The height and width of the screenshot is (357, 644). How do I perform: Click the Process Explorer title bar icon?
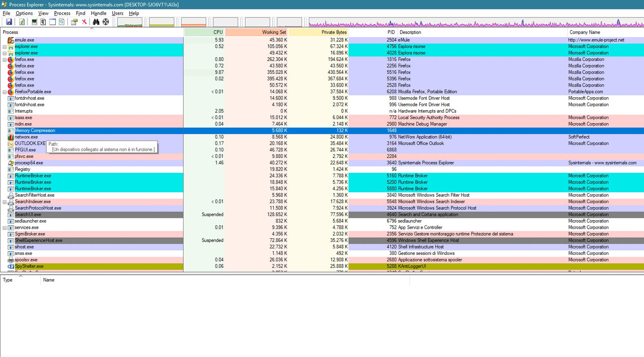[x=5, y=5]
